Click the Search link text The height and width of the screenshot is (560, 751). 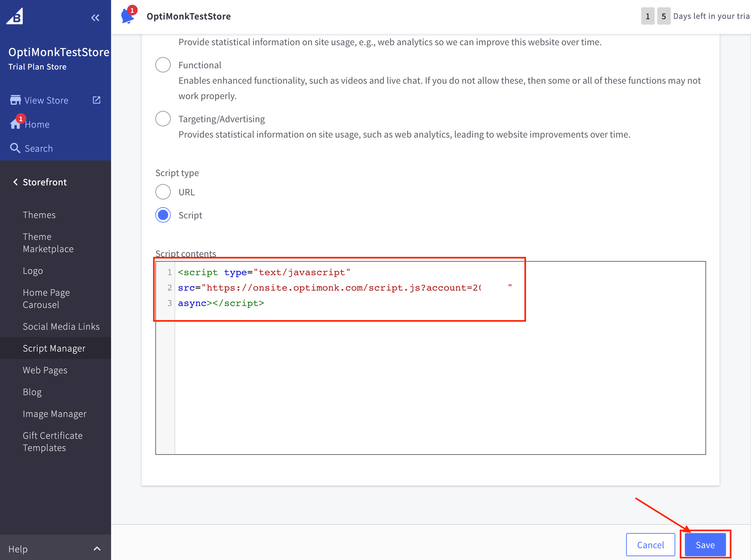click(39, 148)
